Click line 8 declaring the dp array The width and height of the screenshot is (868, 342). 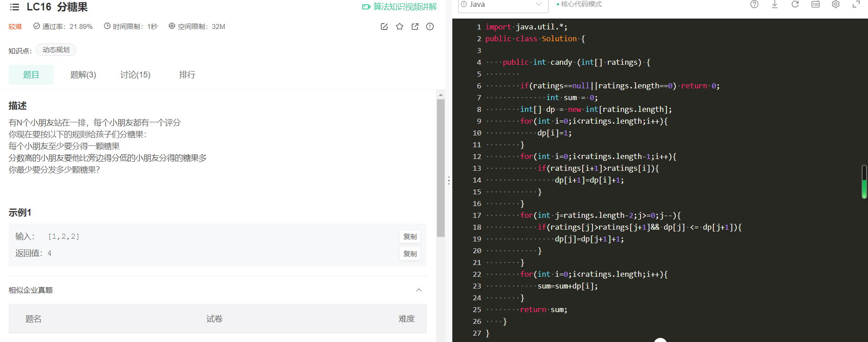point(596,109)
